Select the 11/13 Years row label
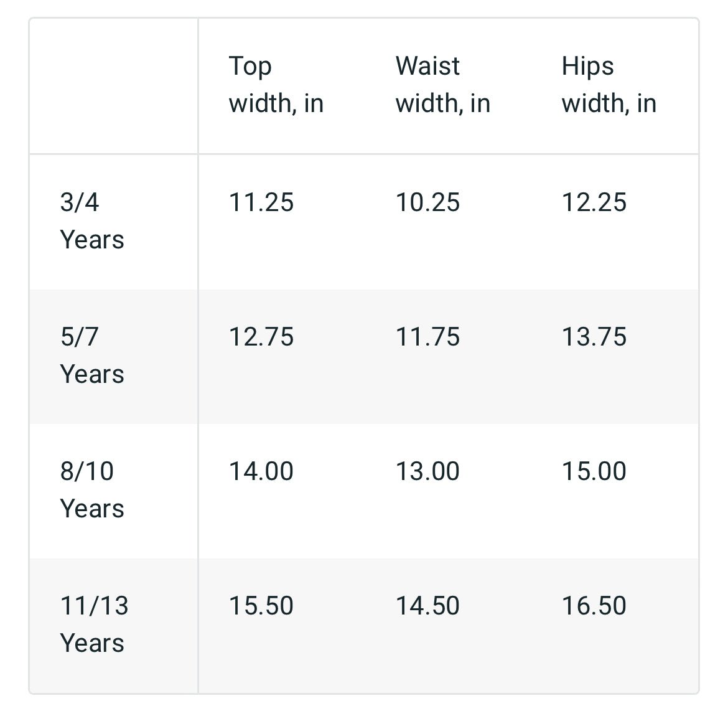This screenshot has width=728, height=716. [x=94, y=624]
